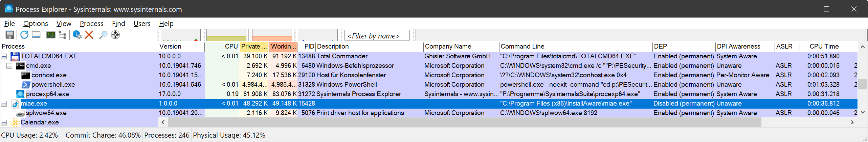Toggle the process tree view icon
868x142 pixels.
click(x=63, y=35)
